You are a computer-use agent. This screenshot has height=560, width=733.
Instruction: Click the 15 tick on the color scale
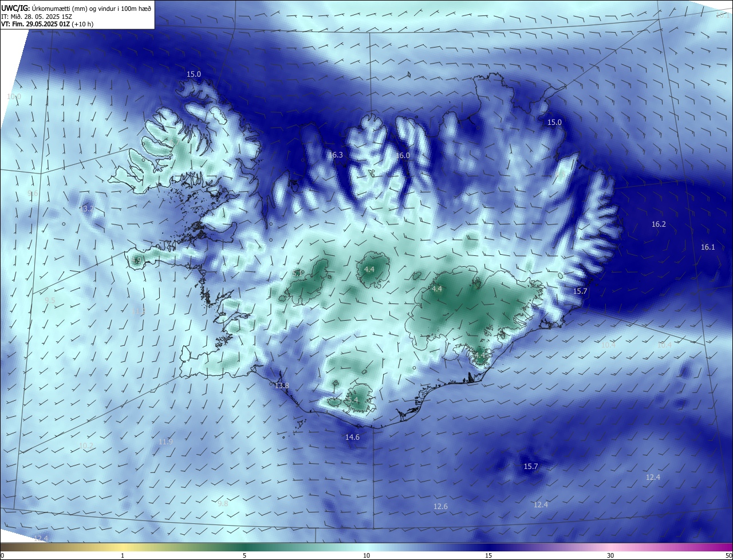tap(488, 555)
